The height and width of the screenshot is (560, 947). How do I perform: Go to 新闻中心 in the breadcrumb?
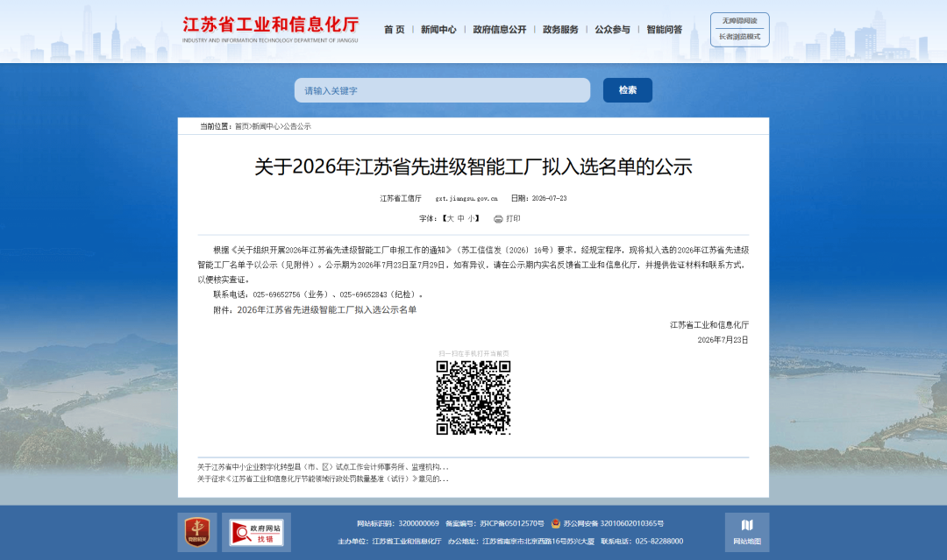coord(266,127)
